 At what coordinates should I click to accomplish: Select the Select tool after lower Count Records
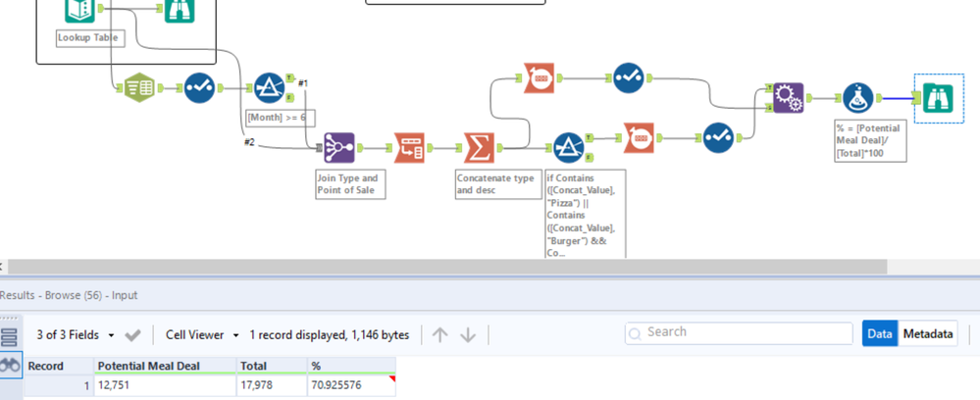(x=718, y=137)
